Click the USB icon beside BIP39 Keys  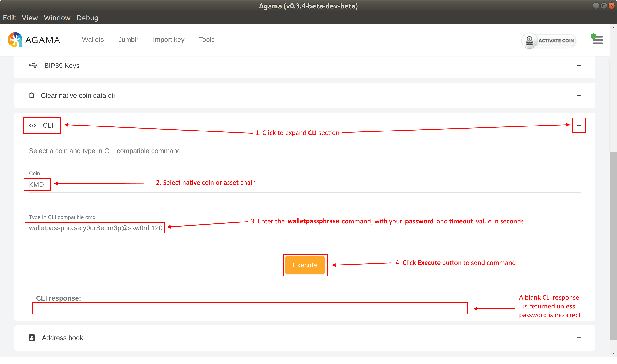[x=33, y=66]
